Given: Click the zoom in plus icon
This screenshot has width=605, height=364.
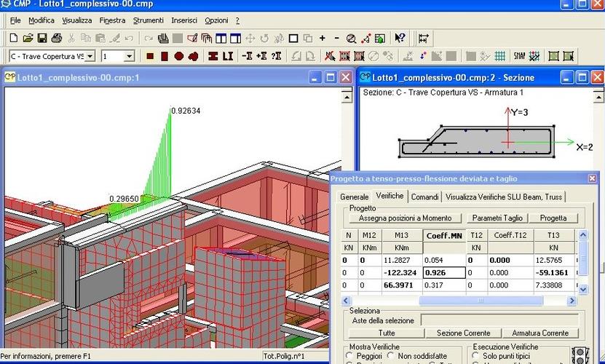Looking at the screenshot, I should 323,38.
